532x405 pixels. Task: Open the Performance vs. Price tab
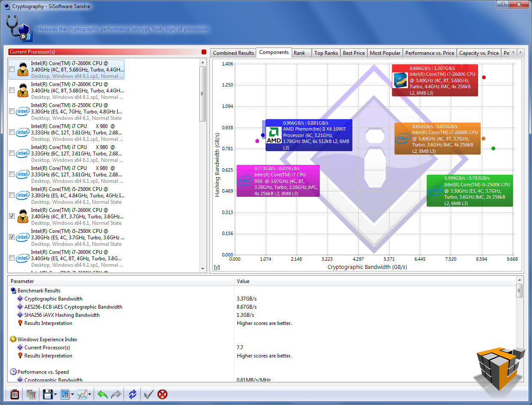pos(430,53)
